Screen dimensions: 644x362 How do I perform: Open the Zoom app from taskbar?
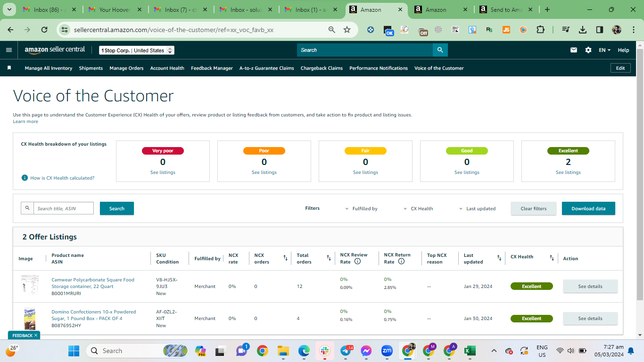pyautogui.click(x=387, y=351)
